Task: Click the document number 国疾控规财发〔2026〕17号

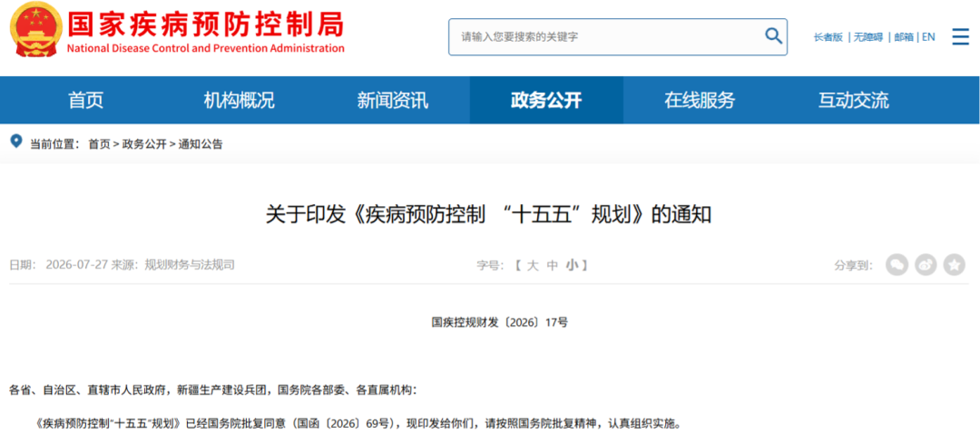Action: click(x=500, y=322)
